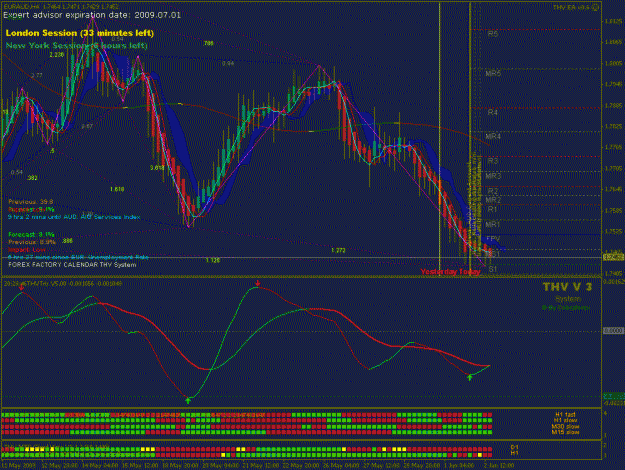This screenshot has height=470, width=625.
Task: Select the MR5 pivot level label
Action: click(493, 73)
